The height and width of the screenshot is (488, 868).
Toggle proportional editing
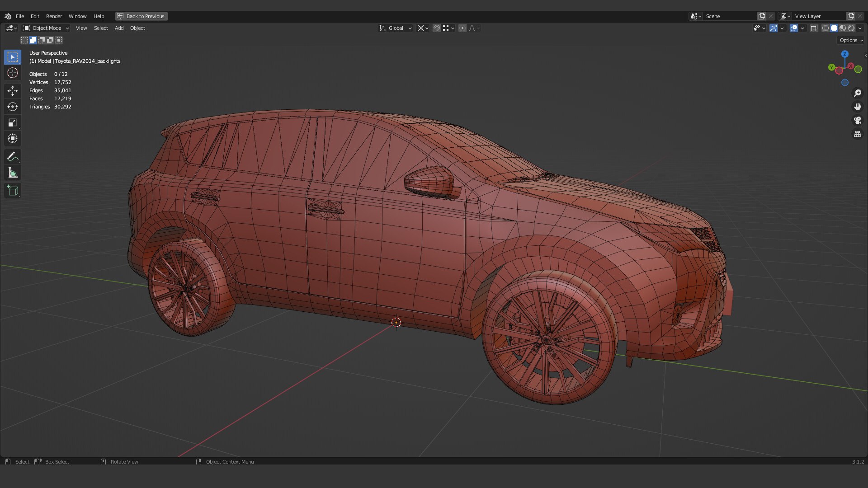click(x=462, y=28)
